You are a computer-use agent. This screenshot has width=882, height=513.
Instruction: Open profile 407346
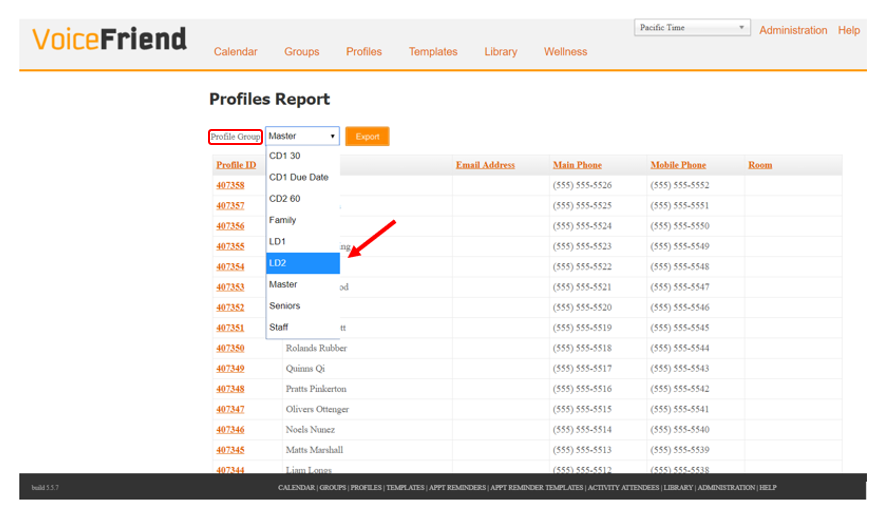pos(230,430)
